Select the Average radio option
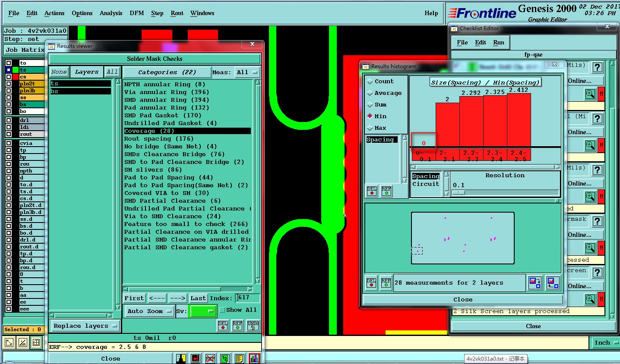The width and height of the screenshot is (620, 364). (370, 93)
